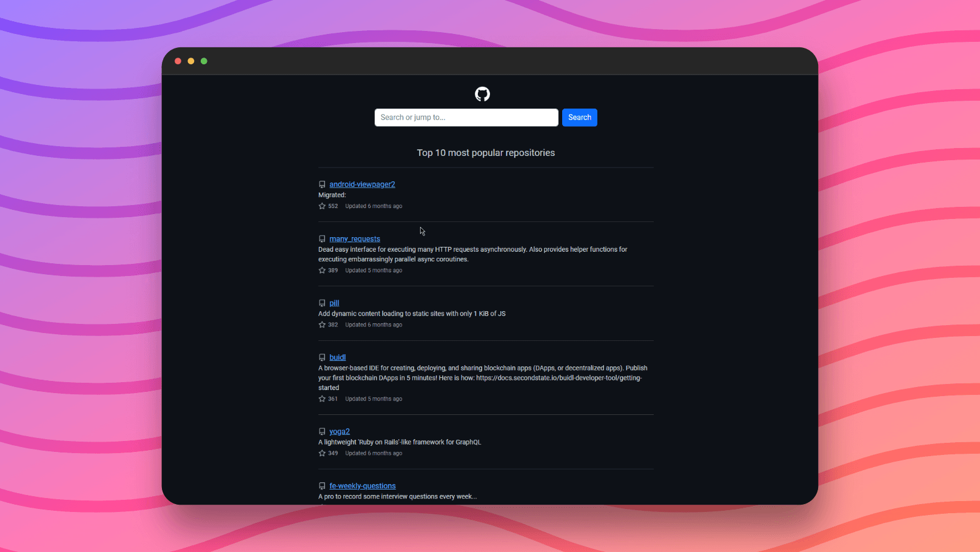Screen dimensions: 980x552
Task: Click 'Add dynamic content loading' description text
Action: [x=412, y=314]
